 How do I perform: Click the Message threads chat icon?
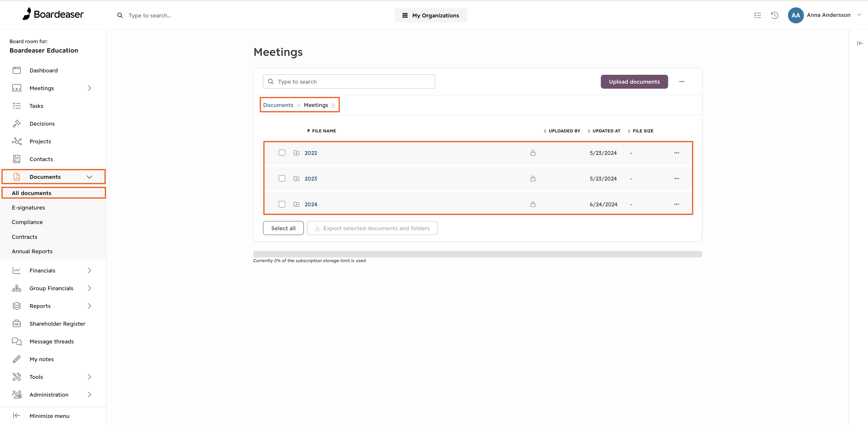click(17, 341)
